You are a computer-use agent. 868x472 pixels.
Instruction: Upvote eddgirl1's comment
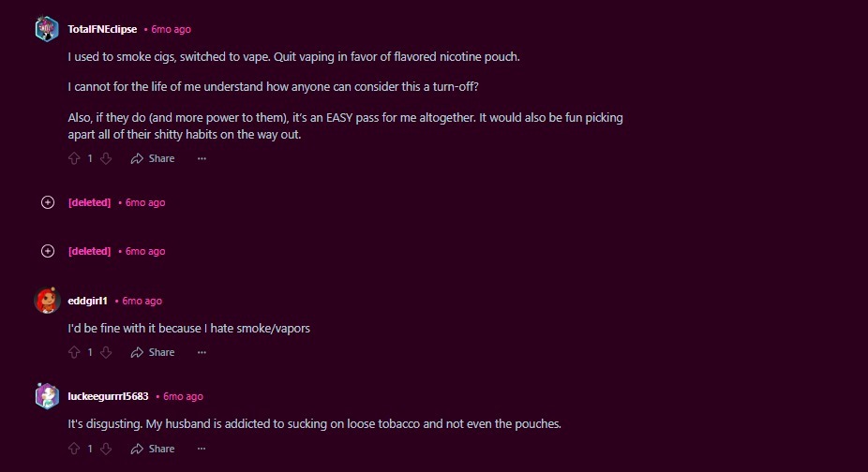[75, 353]
